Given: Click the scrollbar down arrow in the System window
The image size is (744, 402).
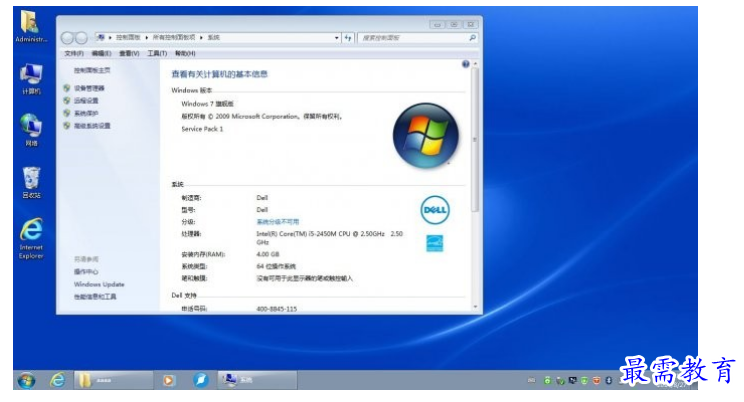Looking at the screenshot, I should (x=475, y=307).
